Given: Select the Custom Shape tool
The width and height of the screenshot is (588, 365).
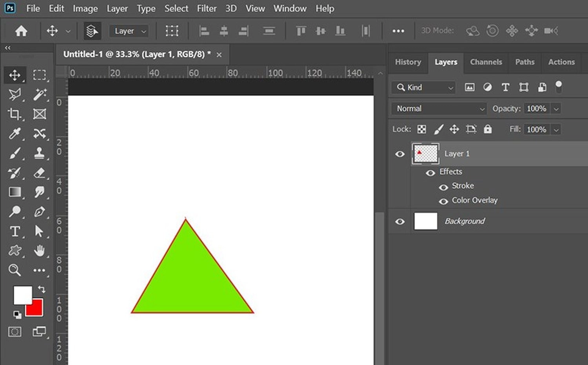Looking at the screenshot, I should pyautogui.click(x=15, y=251).
